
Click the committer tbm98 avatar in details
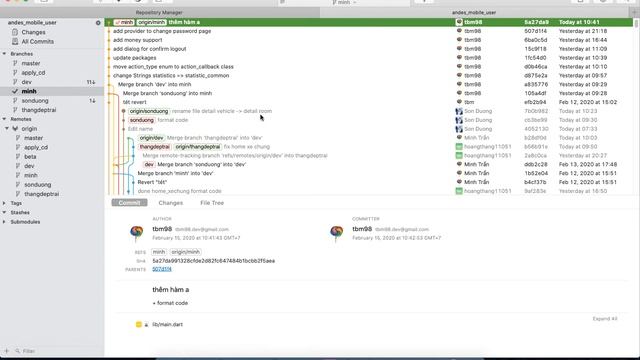[337, 233]
